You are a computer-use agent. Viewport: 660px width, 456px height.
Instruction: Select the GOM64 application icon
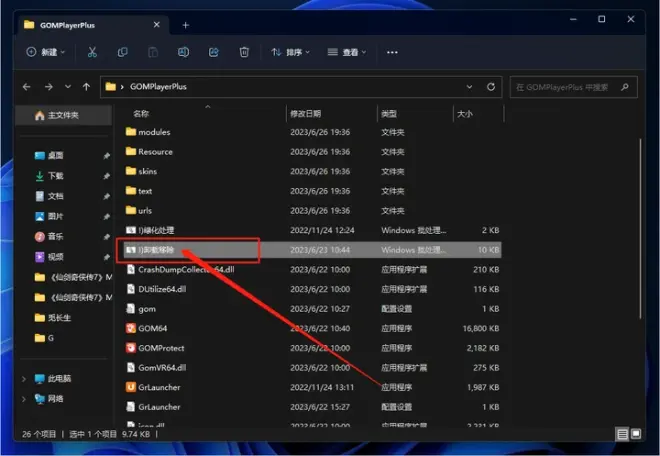tap(131, 328)
